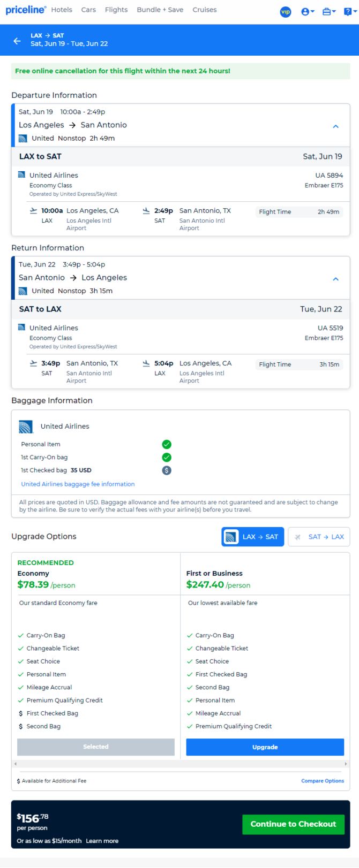
Task: Open United Airlines baggage fee information link
Action: [78, 484]
